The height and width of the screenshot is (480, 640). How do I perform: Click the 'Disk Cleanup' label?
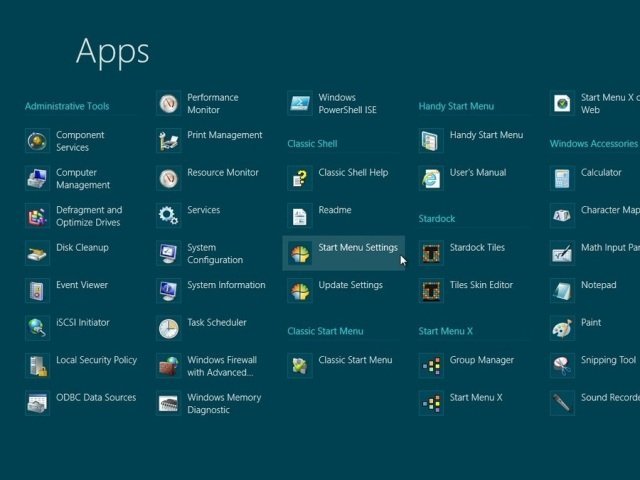point(82,247)
